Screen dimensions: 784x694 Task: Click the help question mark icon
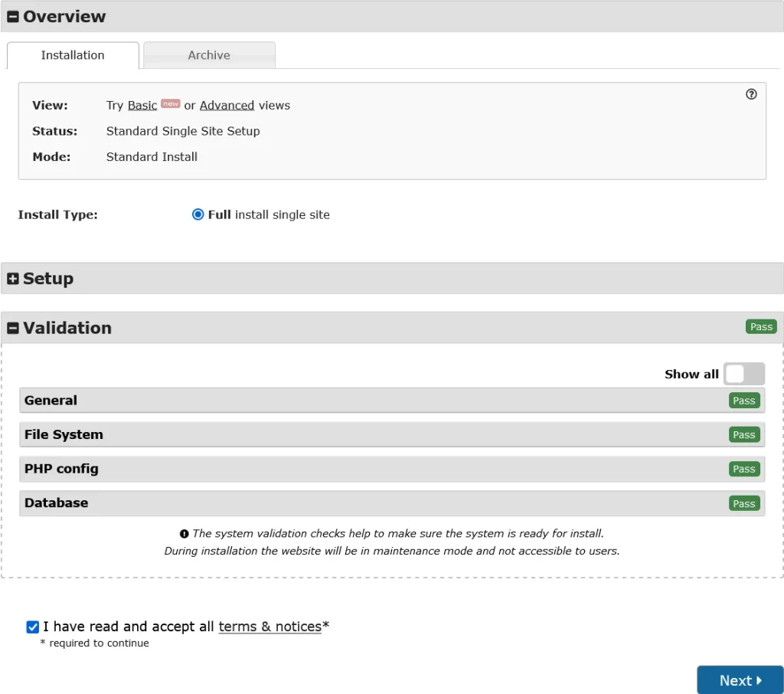751,94
